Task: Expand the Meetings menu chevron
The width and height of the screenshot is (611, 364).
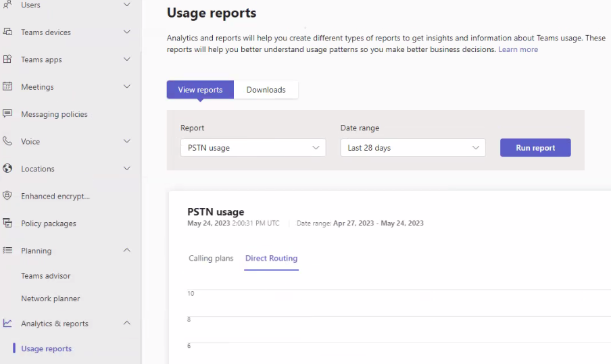Action: [x=126, y=86]
